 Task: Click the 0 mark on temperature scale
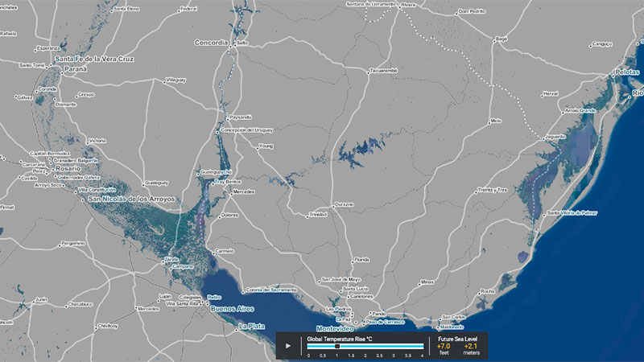point(308,355)
